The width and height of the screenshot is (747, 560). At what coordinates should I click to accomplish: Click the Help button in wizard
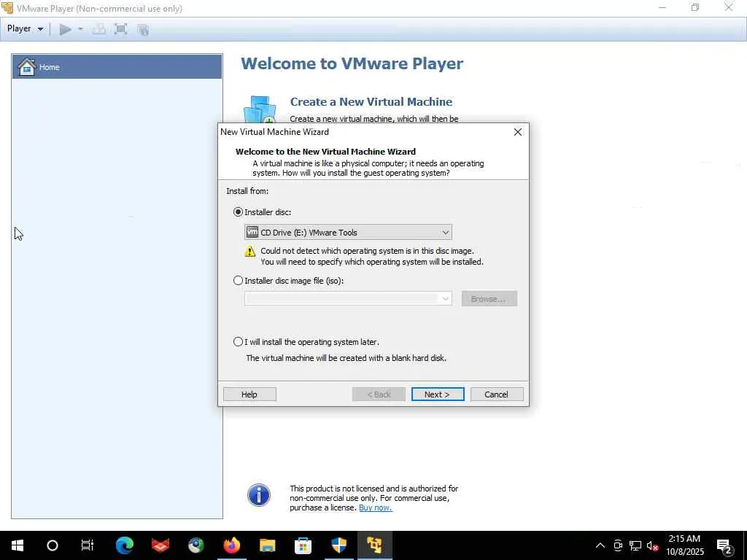point(249,394)
